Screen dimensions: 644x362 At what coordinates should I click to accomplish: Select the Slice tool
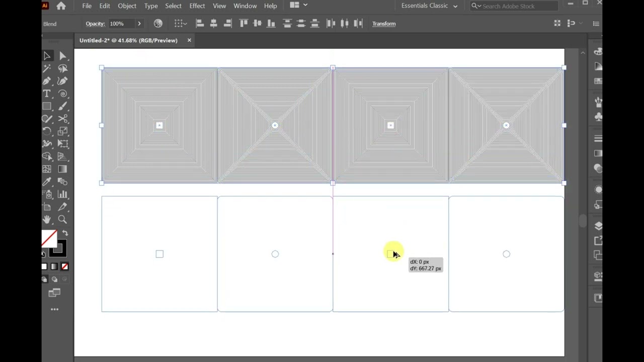62,207
